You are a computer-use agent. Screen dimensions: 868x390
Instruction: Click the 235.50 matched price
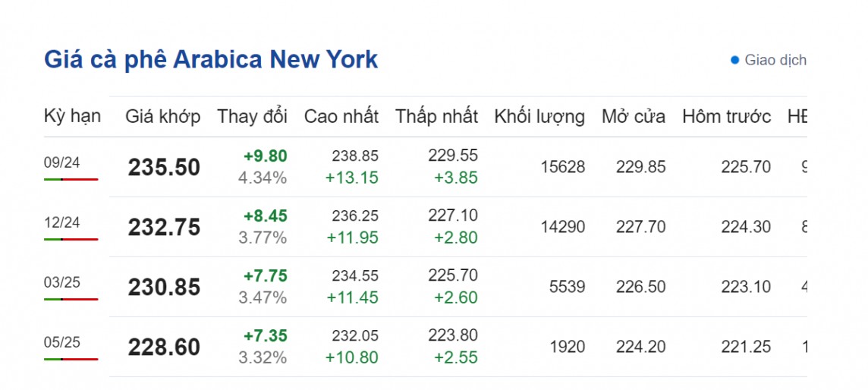tap(164, 168)
